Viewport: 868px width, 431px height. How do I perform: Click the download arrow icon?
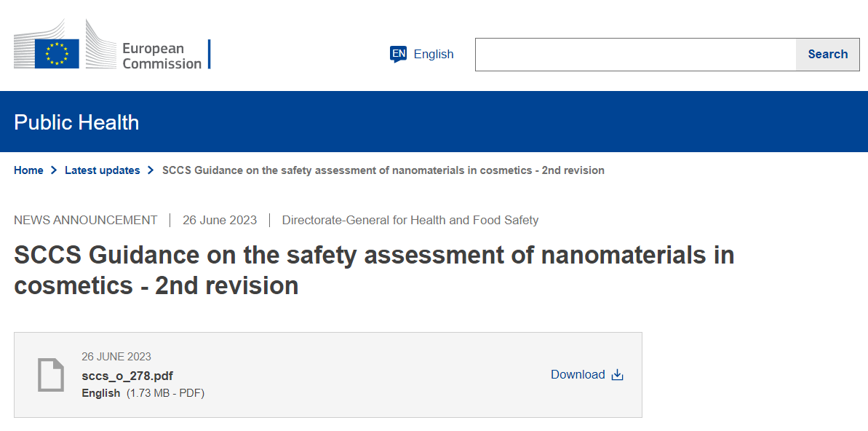pyautogui.click(x=617, y=375)
